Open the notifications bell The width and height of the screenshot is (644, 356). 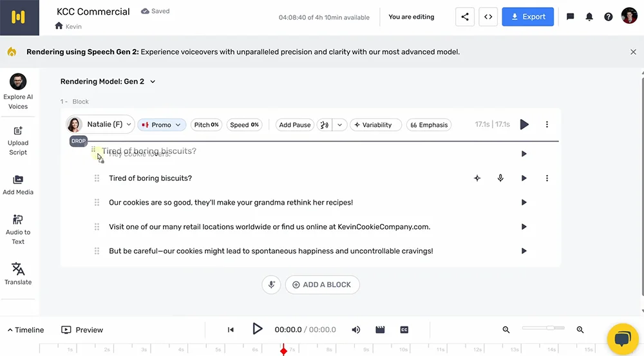pyautogui.click(x=589, y=17)
